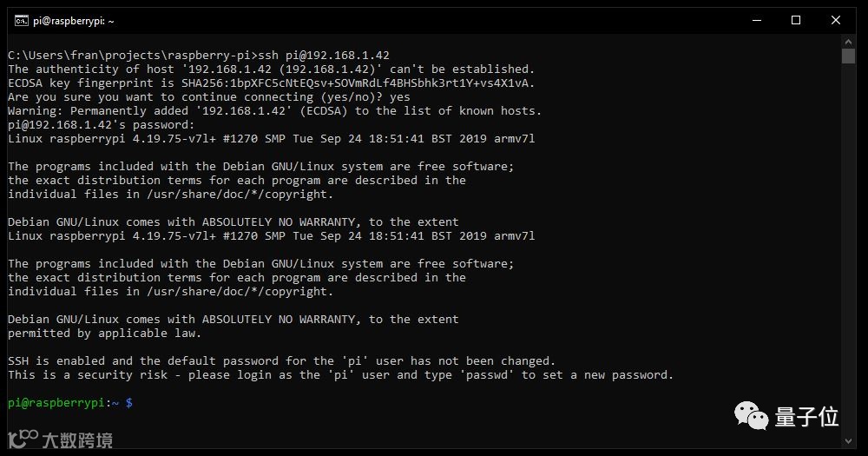Click the 量子位 watermark text
The width and height of the screenshot is (868, 456).
pos(806,417)
